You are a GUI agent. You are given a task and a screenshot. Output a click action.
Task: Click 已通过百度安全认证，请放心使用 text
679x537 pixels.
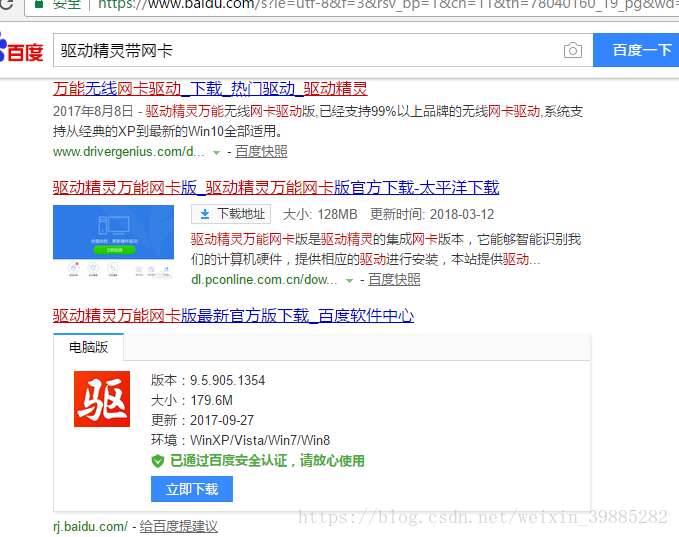[x=267, y=461]
